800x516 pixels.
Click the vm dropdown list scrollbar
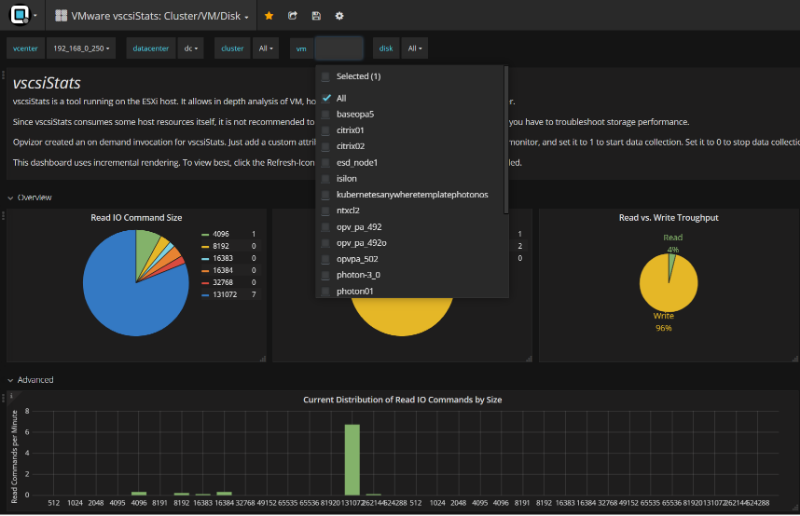(506, 140)
